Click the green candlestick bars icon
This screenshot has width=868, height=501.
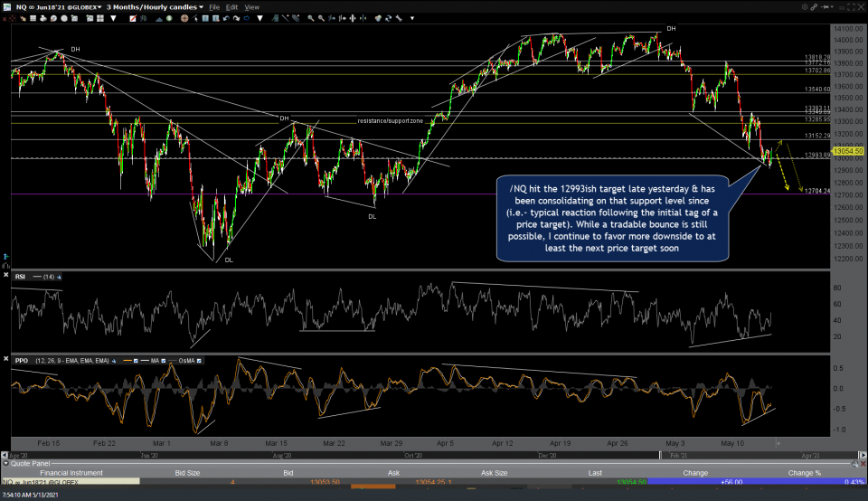pos(144,18)
